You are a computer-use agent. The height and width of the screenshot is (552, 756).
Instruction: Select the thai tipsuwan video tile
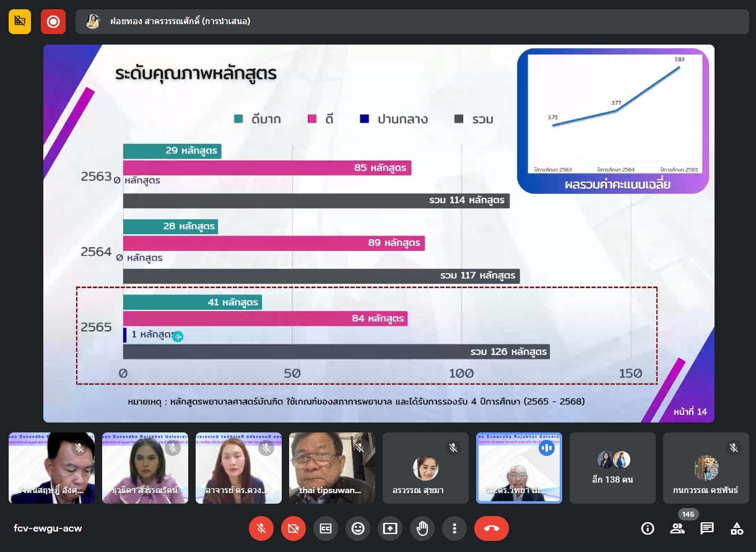pos(332,467)
